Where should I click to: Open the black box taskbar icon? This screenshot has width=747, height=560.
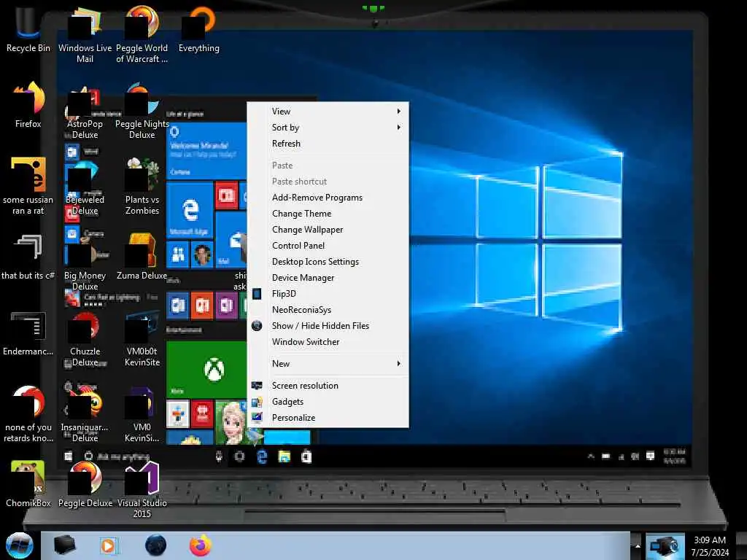pos(64,545)
